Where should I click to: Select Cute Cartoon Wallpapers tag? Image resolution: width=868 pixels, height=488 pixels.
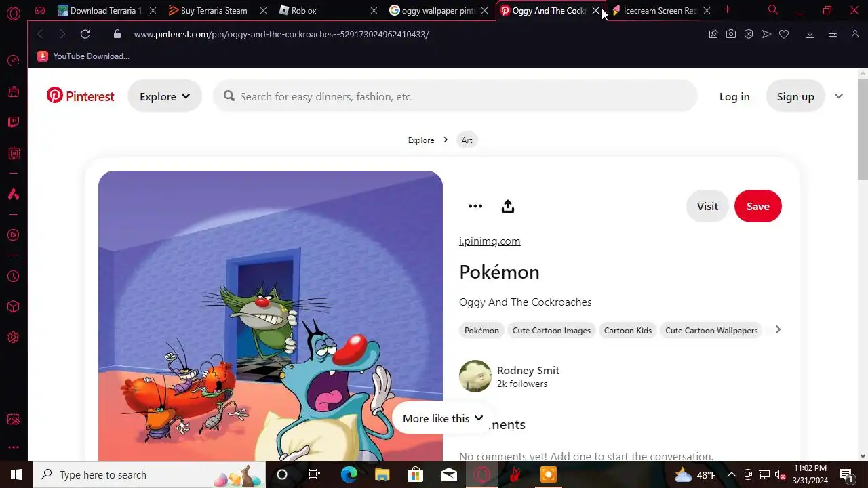pos(711,331)
